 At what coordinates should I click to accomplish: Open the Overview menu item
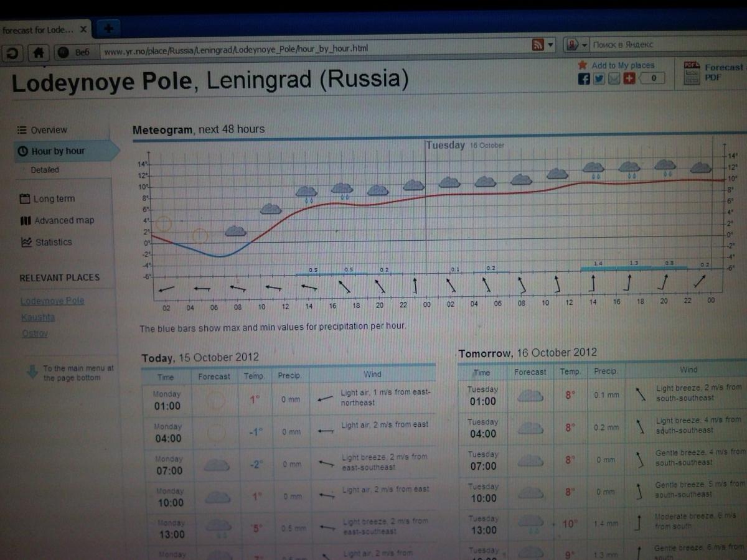pos(49,130)
